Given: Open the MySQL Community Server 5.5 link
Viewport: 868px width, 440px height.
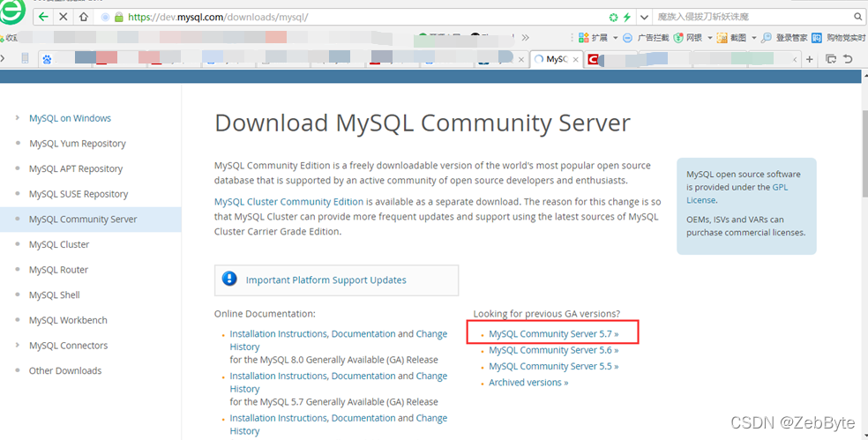Looking at the screenshot, I should pyautogui.click(x=554, y=366).
